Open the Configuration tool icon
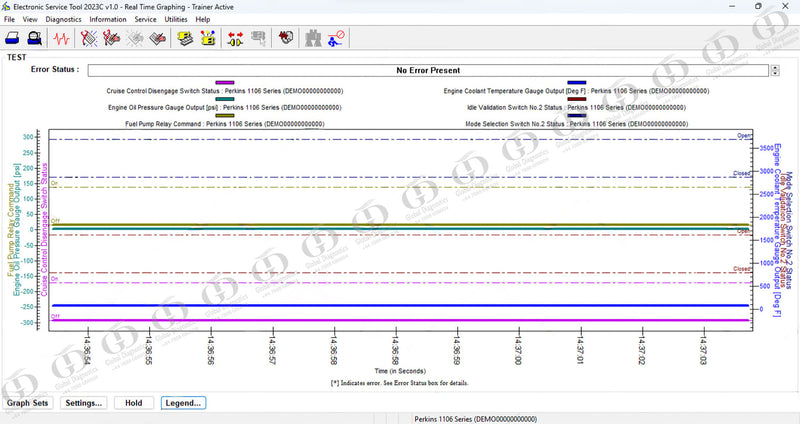This screenshot has height=424, width=800. (x=208, y=38)
